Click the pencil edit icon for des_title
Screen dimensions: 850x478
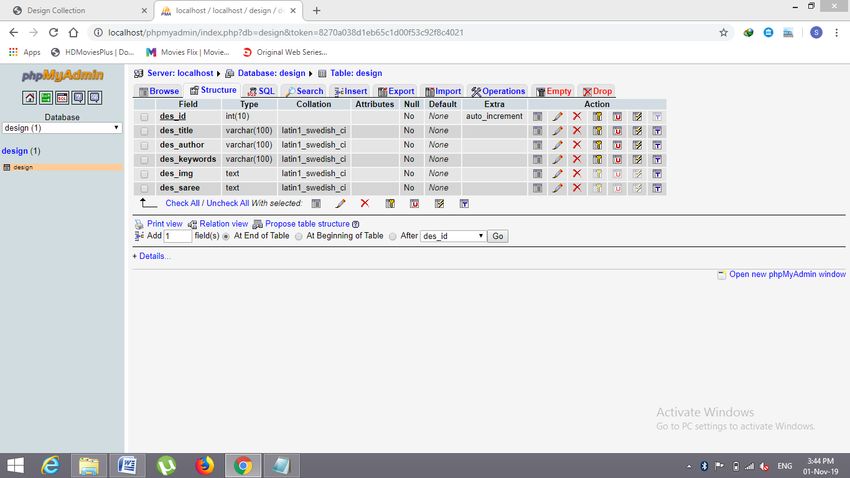(557, 131)
